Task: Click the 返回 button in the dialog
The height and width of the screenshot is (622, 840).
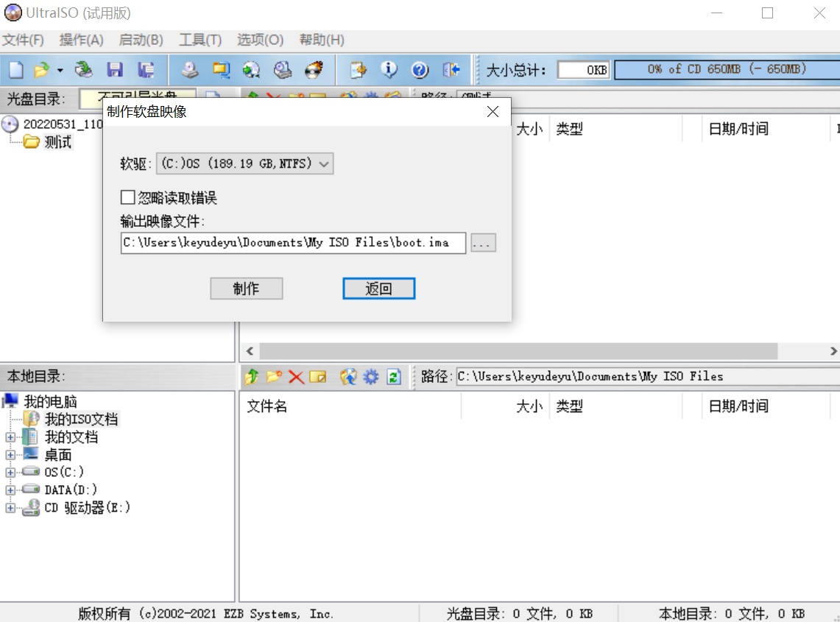Action: 378,288
